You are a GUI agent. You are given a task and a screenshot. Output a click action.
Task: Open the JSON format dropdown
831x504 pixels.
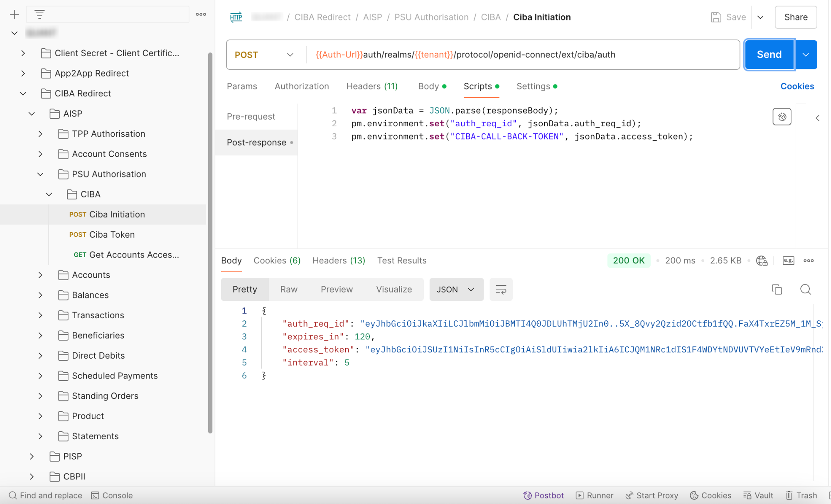[x=456, y=290]
